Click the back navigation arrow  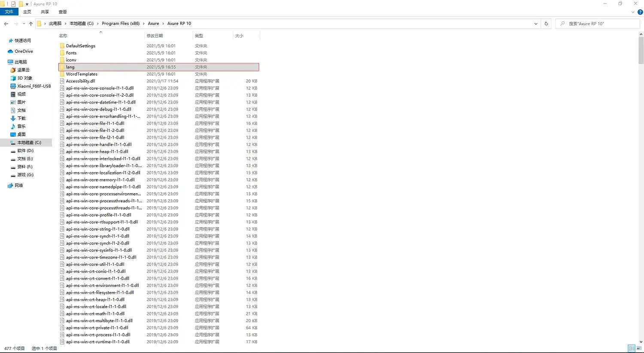click(x=6, y=24)
